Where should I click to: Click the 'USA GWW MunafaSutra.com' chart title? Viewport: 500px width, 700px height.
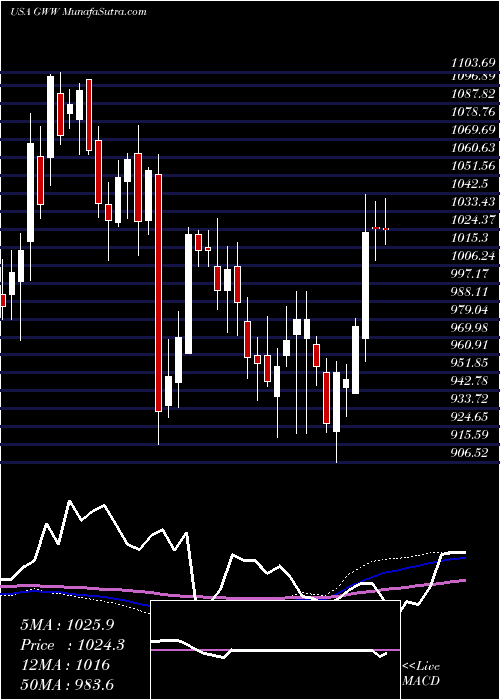[78, 11]
